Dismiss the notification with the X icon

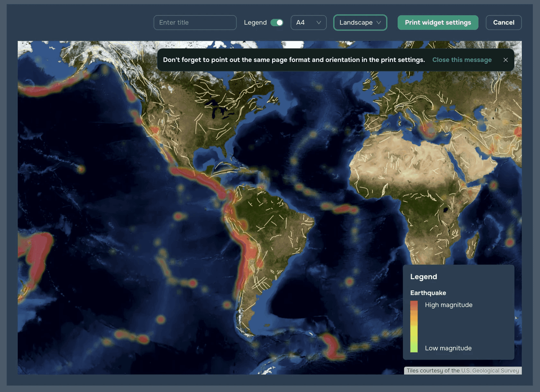coord(505,60)
